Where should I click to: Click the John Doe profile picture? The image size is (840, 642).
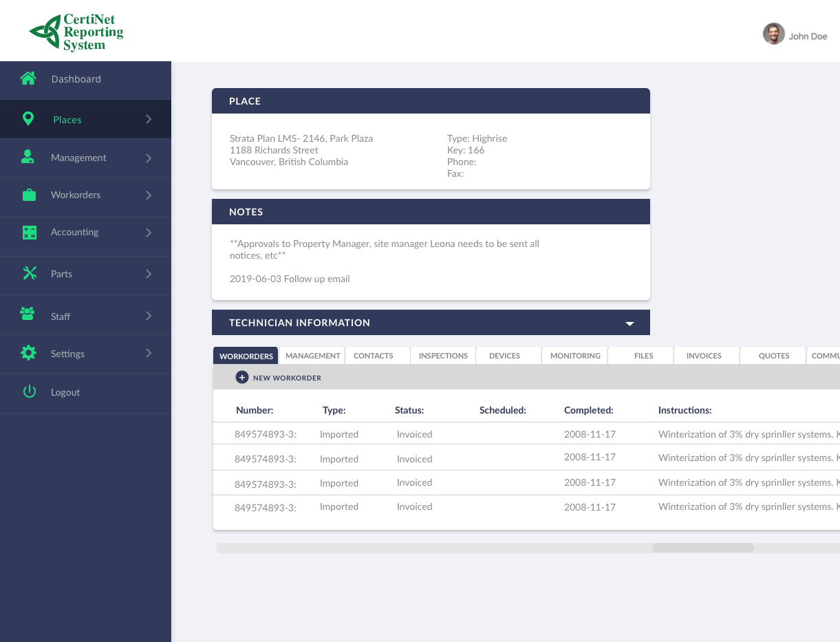[x=773, y=33]
